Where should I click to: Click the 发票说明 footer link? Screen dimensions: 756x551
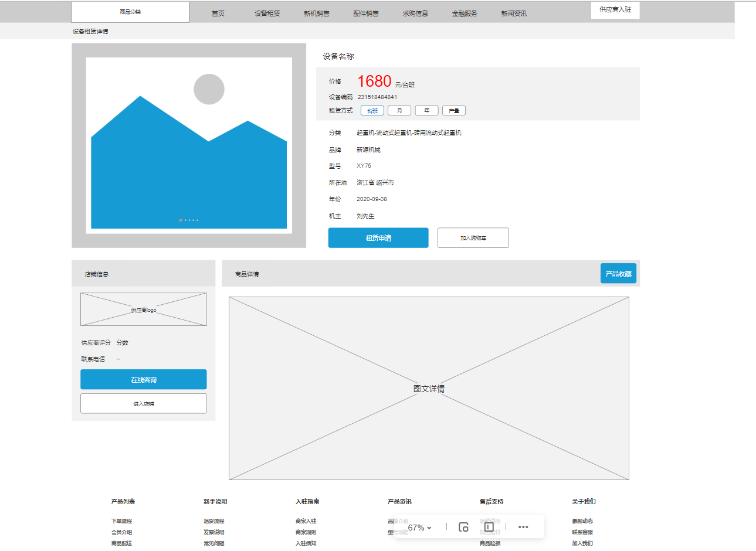pos(214,532)
